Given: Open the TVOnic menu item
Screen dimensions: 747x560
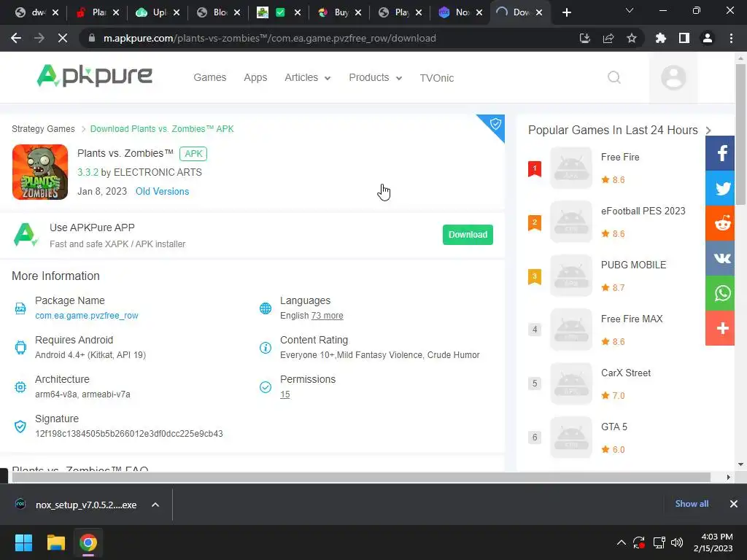Looking at the screenshot, I should coord(437,78).
